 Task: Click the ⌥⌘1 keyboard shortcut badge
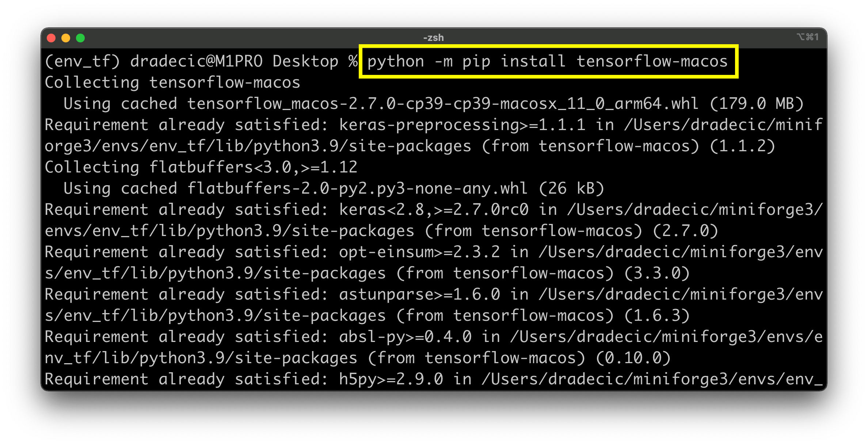pos(807,37)
